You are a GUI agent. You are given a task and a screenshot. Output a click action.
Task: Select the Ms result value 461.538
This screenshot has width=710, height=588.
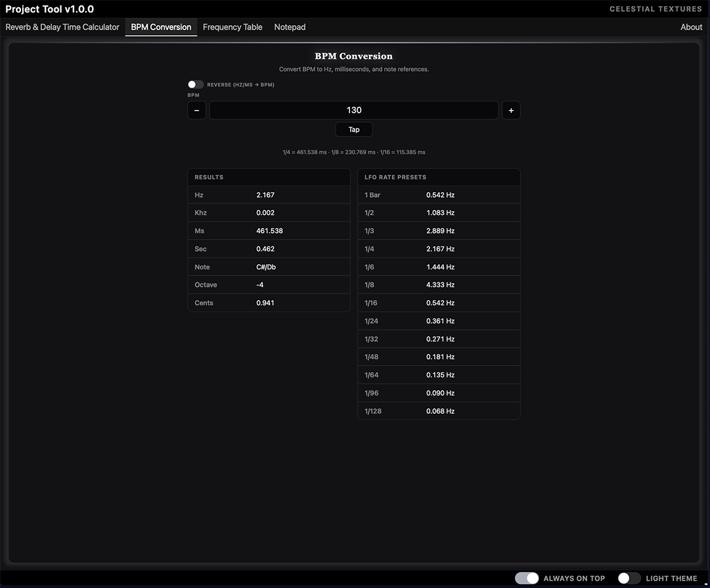tap(269, 230)
